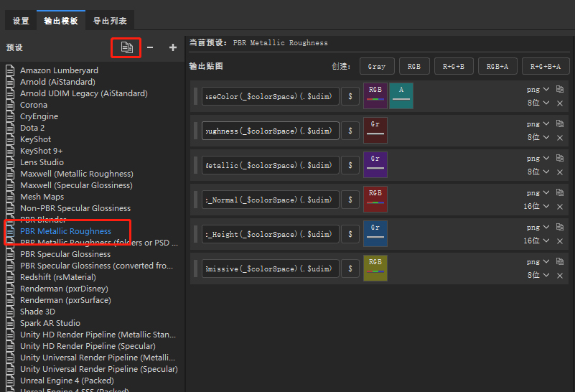
Task: Select the Dota 2 preset
Action: 32,128
